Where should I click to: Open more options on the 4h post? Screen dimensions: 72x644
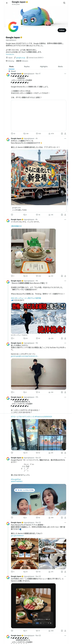65,138
